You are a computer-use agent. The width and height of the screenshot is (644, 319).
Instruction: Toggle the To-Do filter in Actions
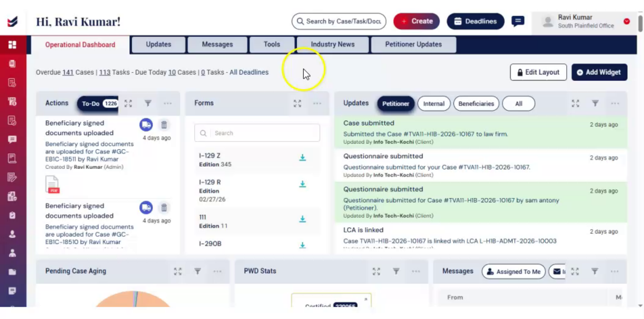click(x=98, y=104)
